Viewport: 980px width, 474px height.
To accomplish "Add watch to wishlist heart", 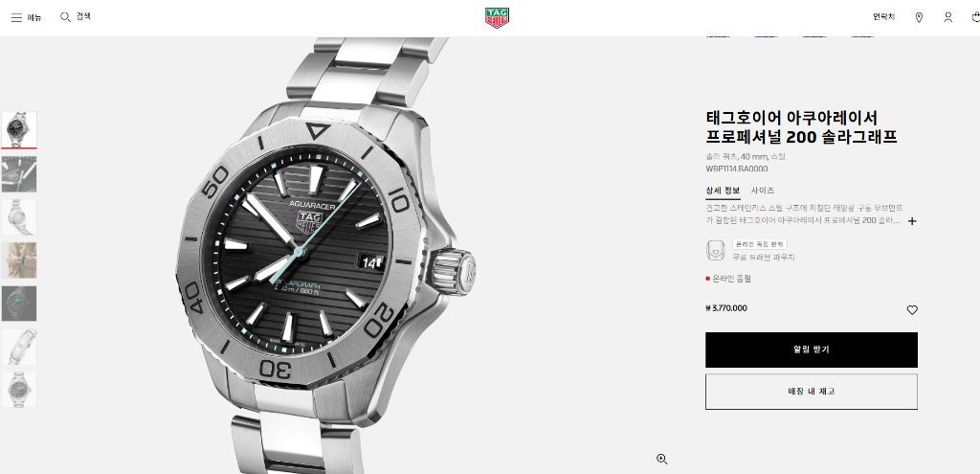I will (912, 309).
